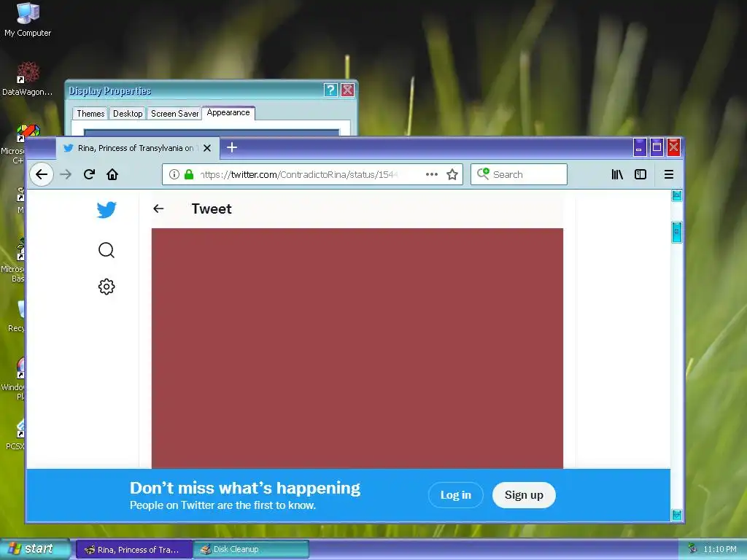Open the Firefox Library icon

pyautogui.click(x=617, y=174)
